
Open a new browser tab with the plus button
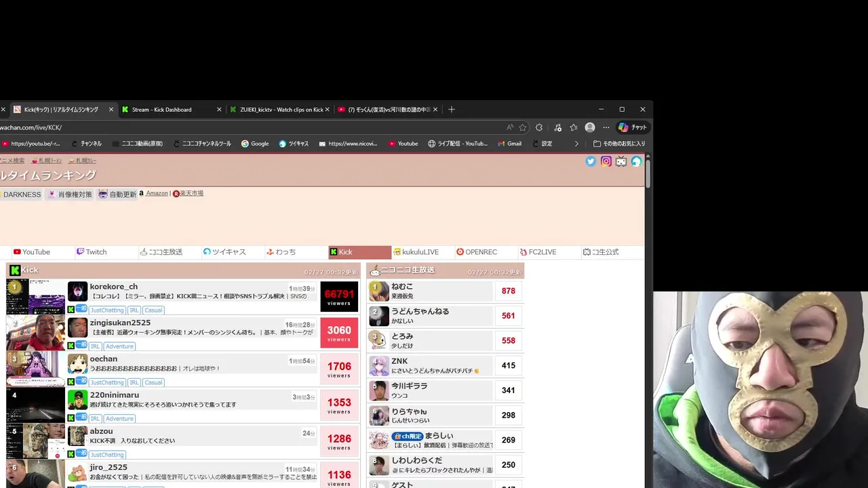coord(452,109)
